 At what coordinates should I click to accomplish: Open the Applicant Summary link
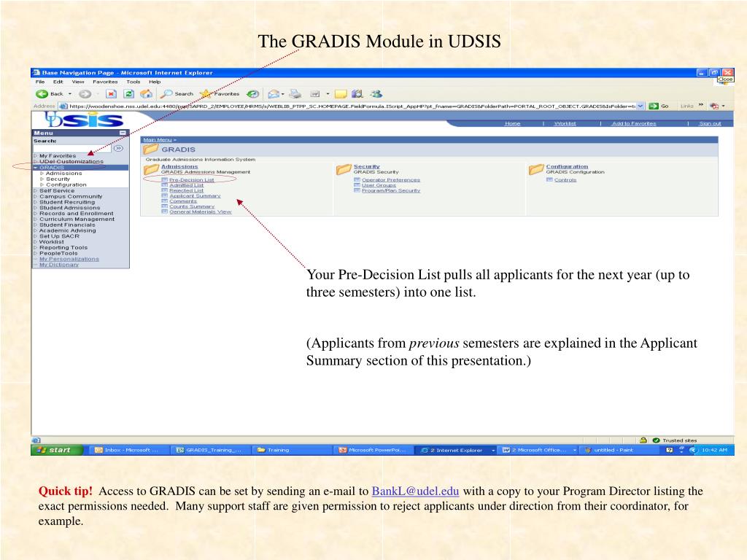195,195
